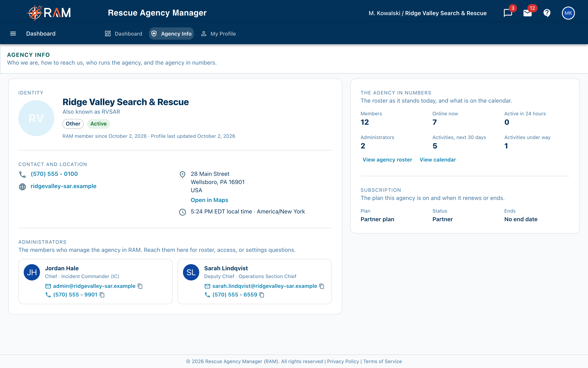Open the address in Maps
This screenshot has height=368, width=588.
209,200
